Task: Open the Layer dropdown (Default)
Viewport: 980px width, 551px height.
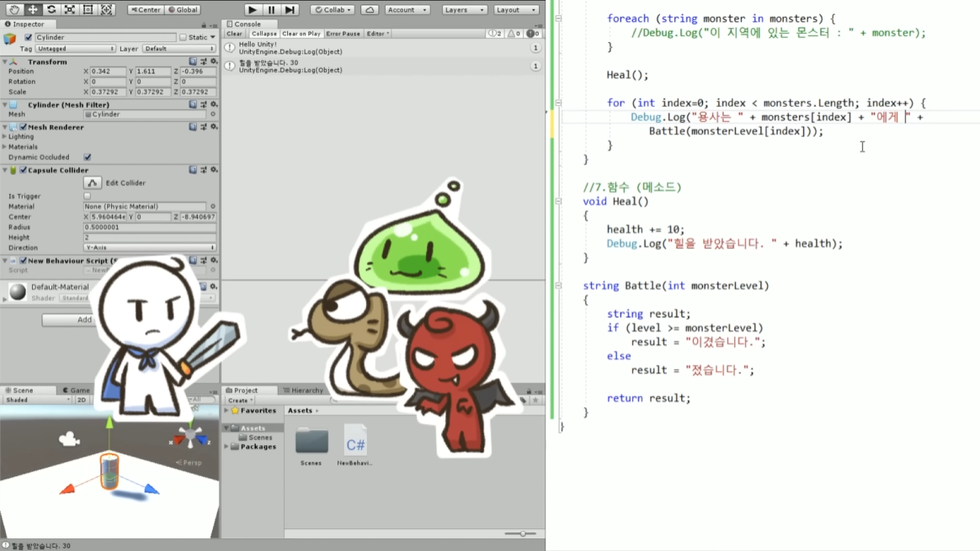Action: tap(178, 48)
